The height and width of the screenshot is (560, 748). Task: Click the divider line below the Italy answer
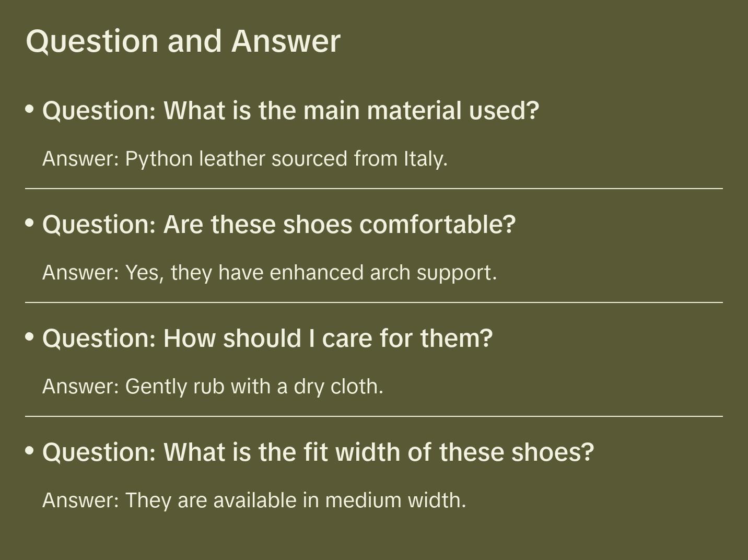click(x=374, y=189)
